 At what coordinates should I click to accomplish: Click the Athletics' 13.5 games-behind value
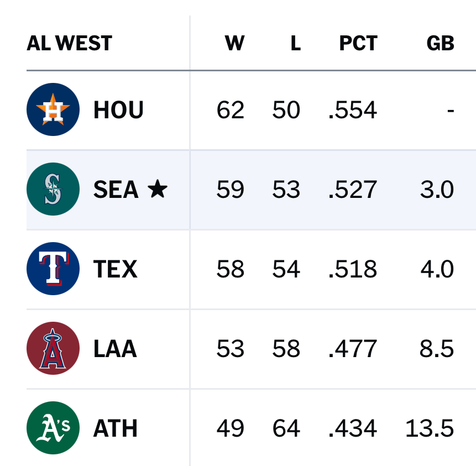click(430, 428)
